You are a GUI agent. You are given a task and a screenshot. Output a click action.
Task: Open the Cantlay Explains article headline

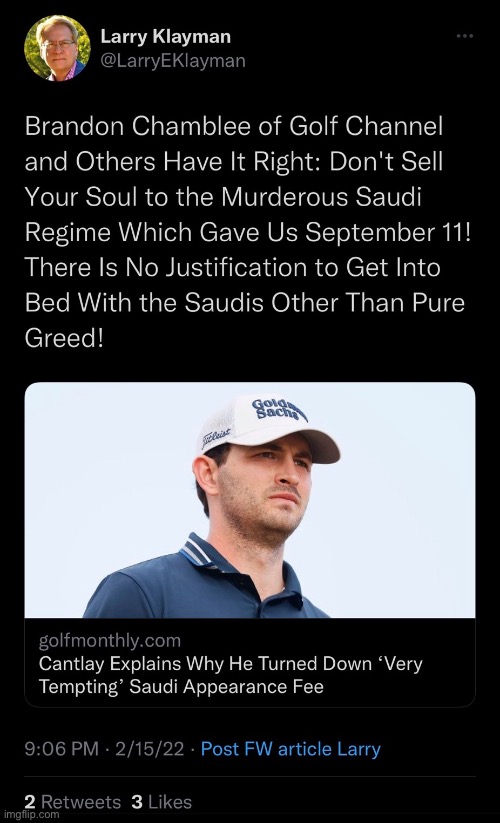(x=230, y=675)
